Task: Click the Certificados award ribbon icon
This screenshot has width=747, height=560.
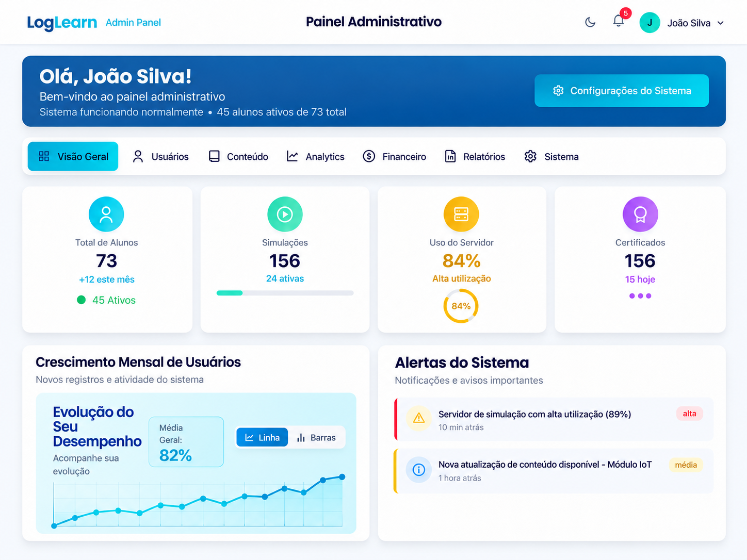Action: [x=640, y=214]
